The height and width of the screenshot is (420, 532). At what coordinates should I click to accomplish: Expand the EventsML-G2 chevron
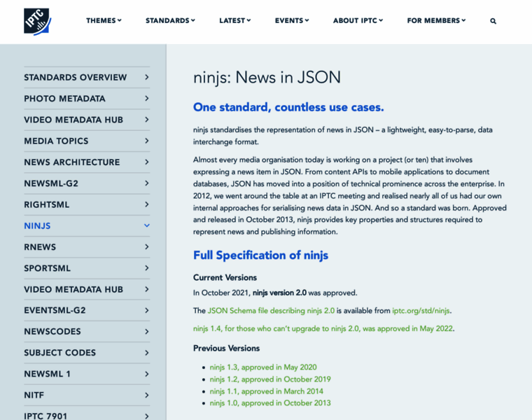click(x=146, y=310)
